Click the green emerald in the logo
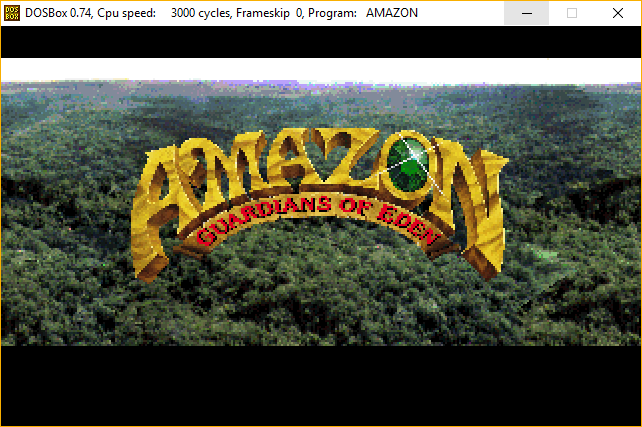This screenshot has height=427, width=642. tap(408, 164)
